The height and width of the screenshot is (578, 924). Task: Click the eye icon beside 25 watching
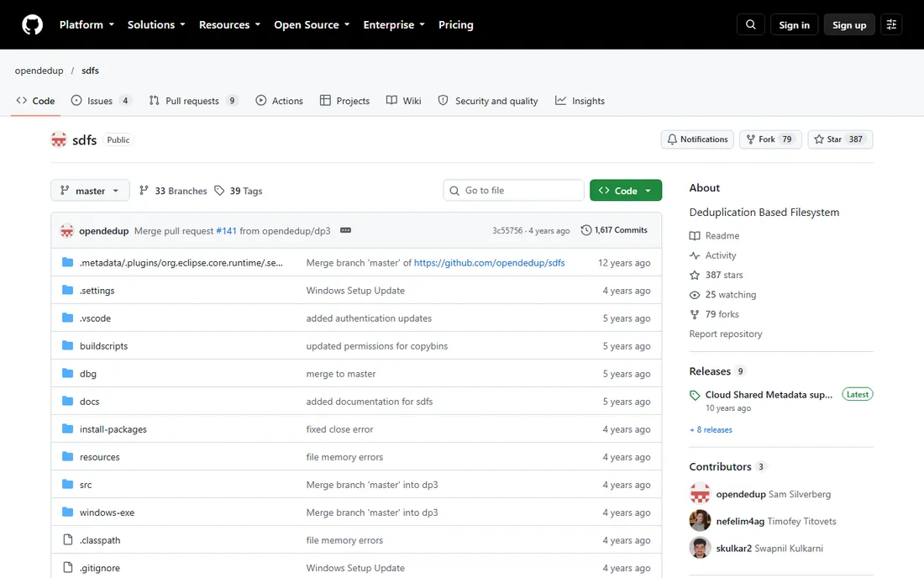pyautogui.click(x=695, y=295)
